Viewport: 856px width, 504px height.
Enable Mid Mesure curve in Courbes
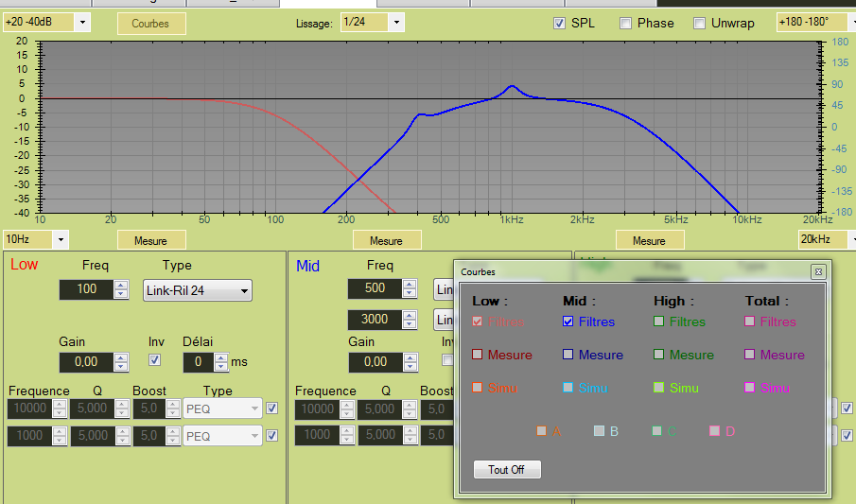[x=568, y=355]
